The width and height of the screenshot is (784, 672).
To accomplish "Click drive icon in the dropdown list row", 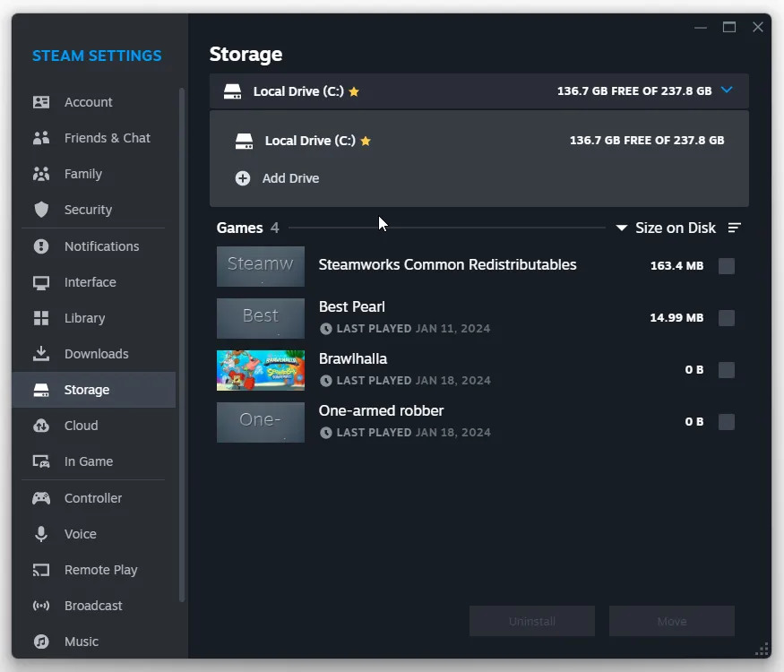I will click(244, 141).
